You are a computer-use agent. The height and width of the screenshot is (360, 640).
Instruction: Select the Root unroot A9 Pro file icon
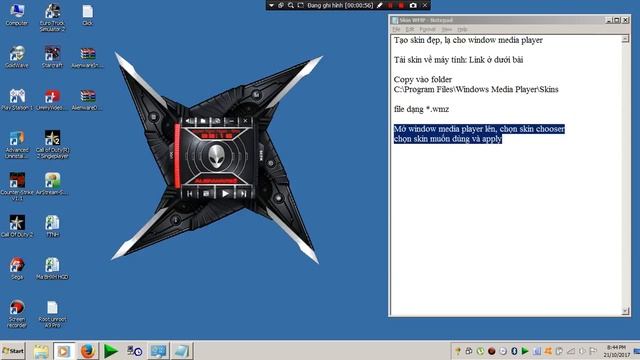click(x=52, y=313)
